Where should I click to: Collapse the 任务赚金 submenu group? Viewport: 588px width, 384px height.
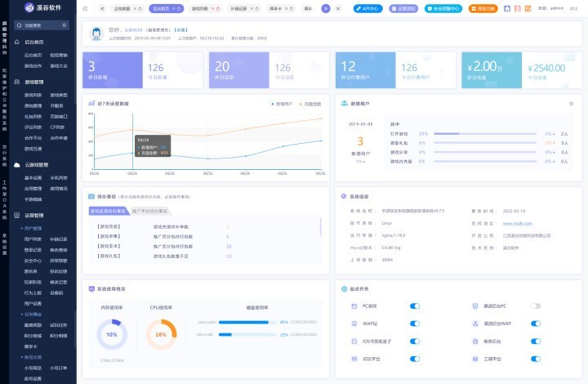33,313
